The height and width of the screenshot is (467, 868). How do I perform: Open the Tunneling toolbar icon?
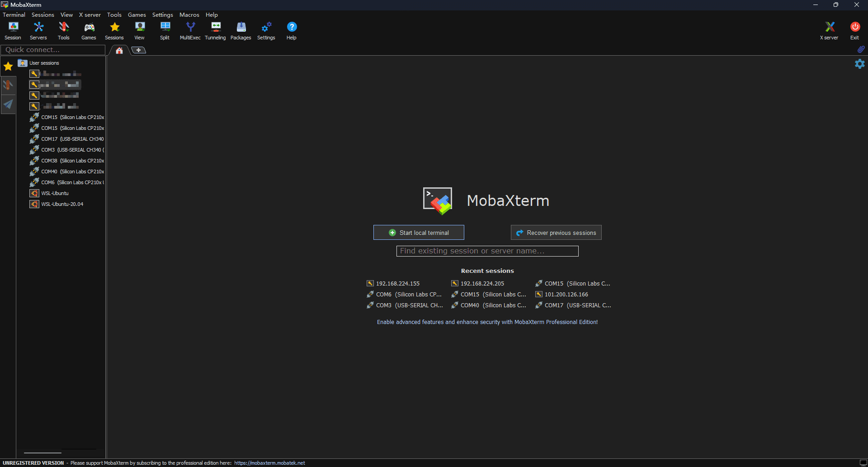(x=216, y=31)
